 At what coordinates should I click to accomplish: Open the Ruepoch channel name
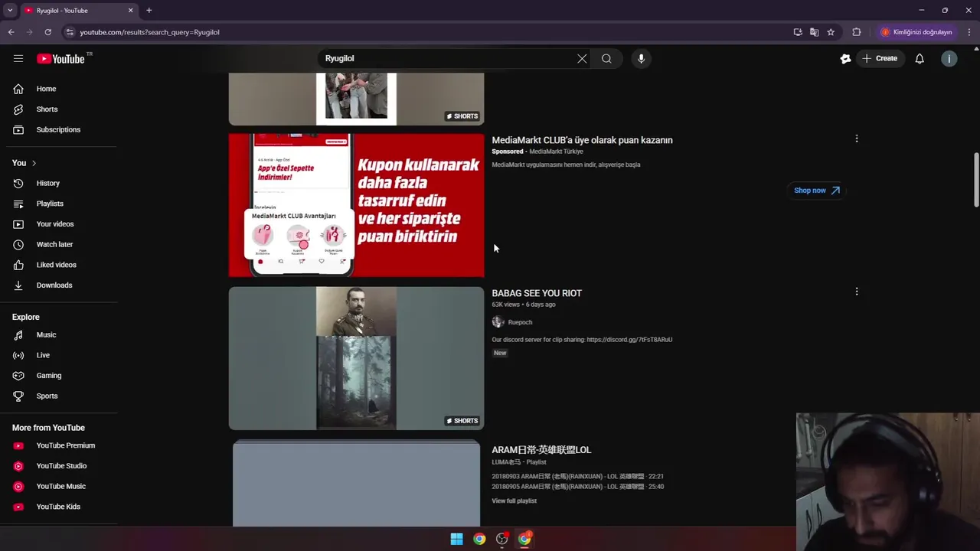(x=520, y=322)
